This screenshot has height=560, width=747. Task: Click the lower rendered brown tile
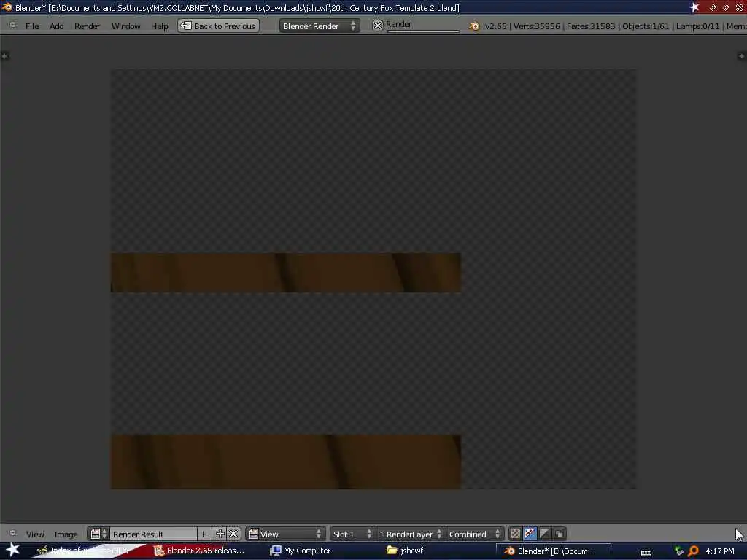tap(286, 462)
